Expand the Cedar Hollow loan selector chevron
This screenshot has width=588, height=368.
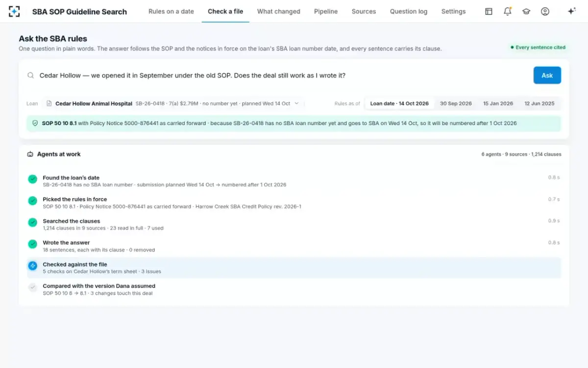(x=296, y=104)
